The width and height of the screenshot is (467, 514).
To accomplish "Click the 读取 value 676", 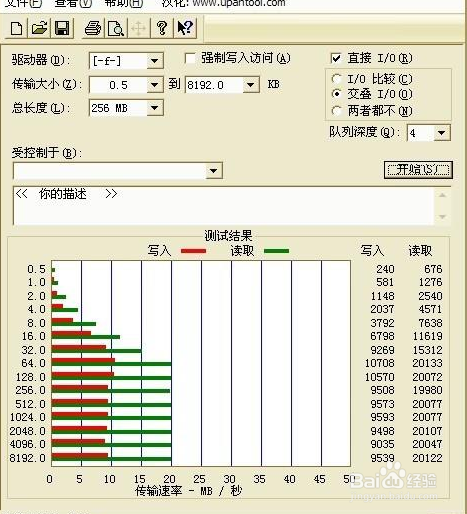I will coord(433,269).
